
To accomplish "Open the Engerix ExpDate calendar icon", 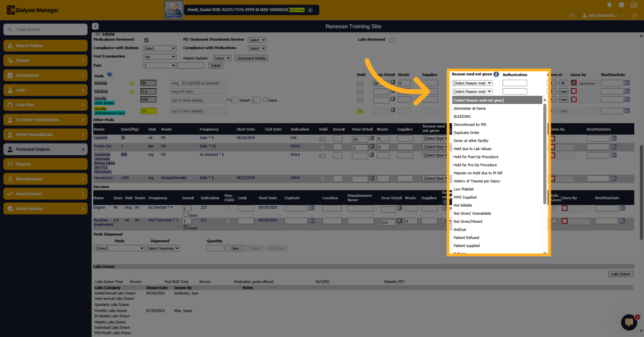I will 312,208.
